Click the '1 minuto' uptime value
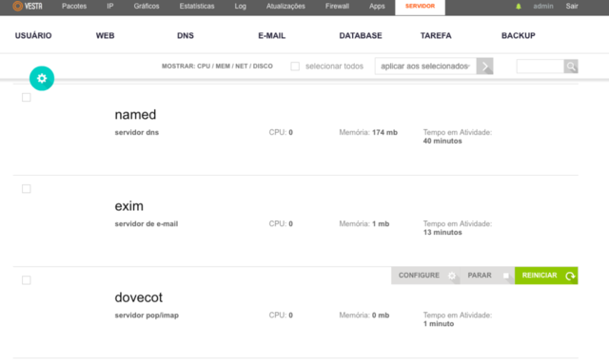The width and height of the screenshot is (609, 364). point(439,324)
